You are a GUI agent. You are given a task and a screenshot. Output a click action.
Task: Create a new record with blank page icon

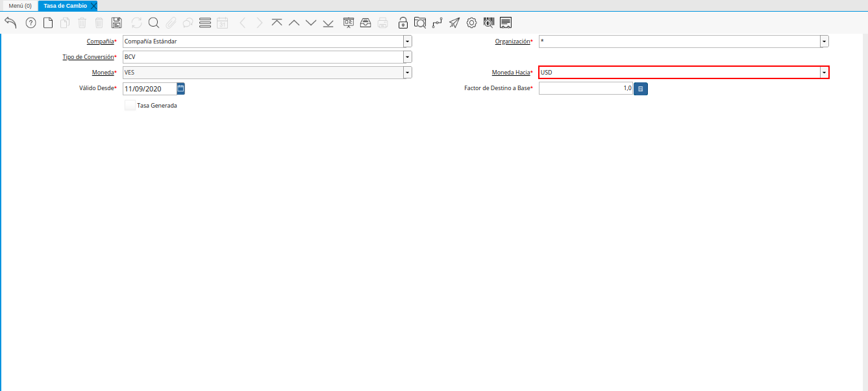(48, 23)
